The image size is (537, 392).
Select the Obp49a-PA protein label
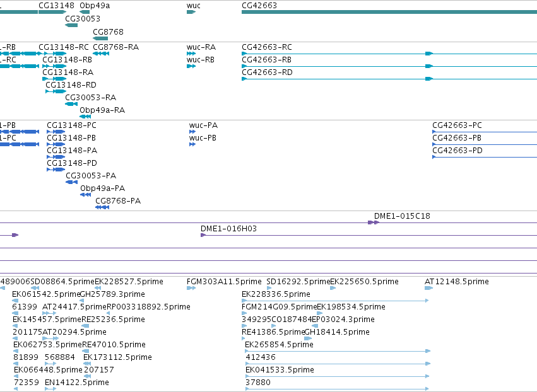102,189
